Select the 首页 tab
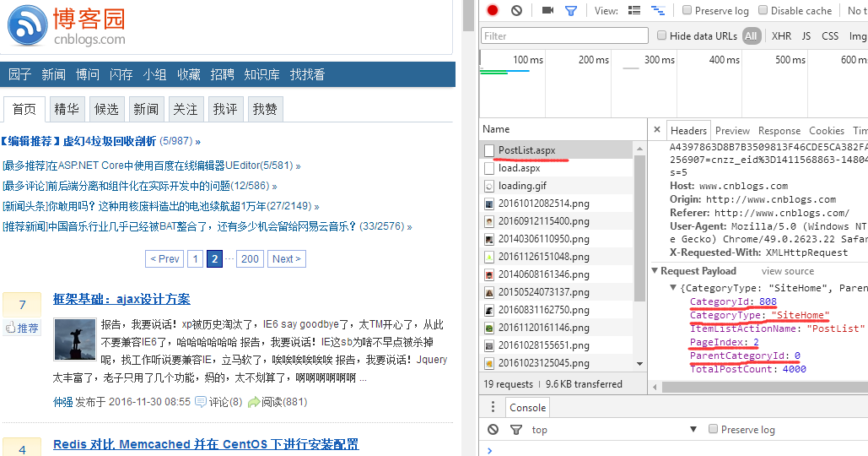 24,109
